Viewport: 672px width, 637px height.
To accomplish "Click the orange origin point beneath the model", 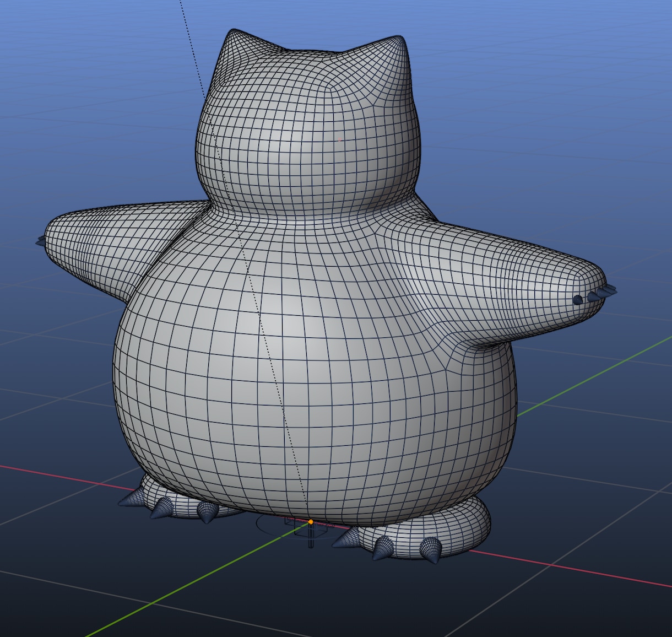I will click(x=311, y=521).
